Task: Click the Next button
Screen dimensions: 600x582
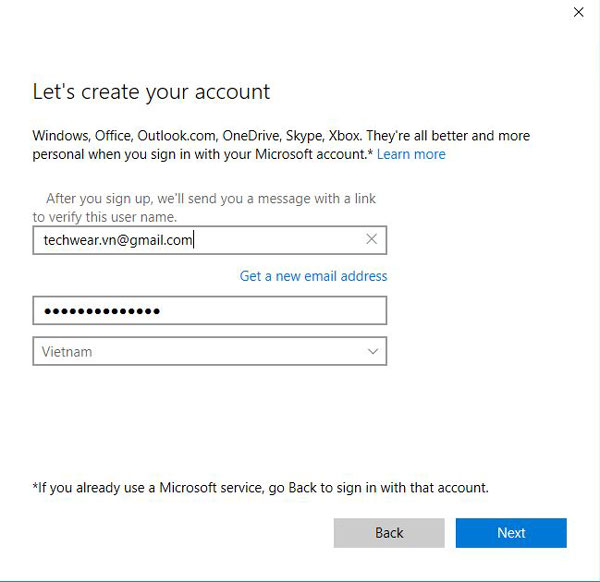Action: [511, 533]
